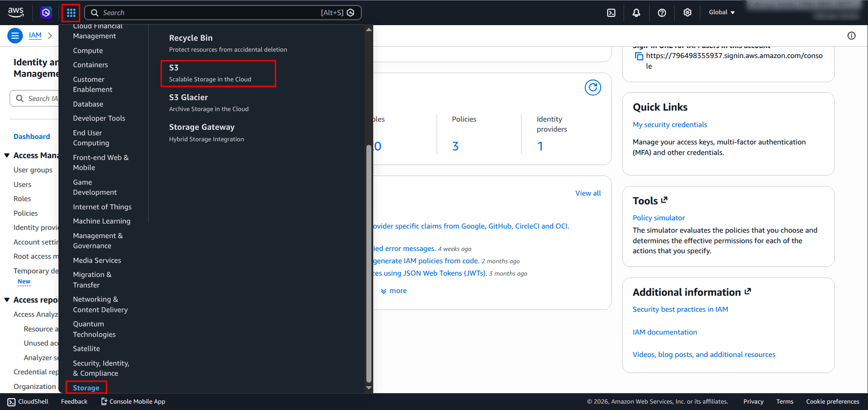Select Management & Governance category

[x=98, y=241]
